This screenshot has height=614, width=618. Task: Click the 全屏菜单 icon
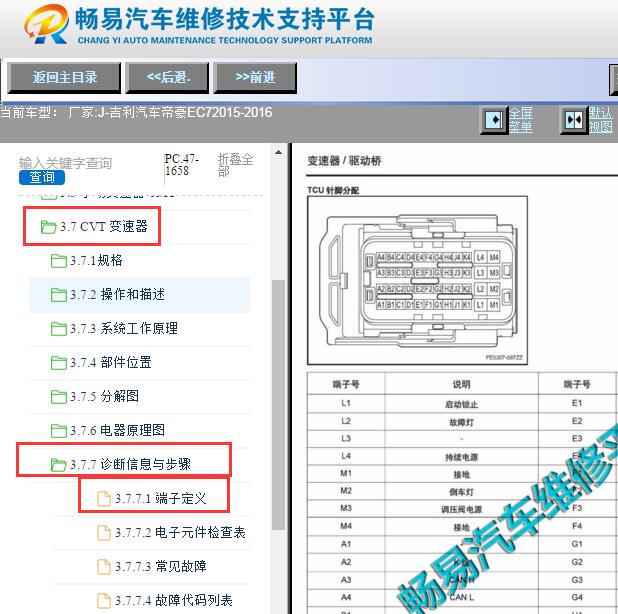494,120
